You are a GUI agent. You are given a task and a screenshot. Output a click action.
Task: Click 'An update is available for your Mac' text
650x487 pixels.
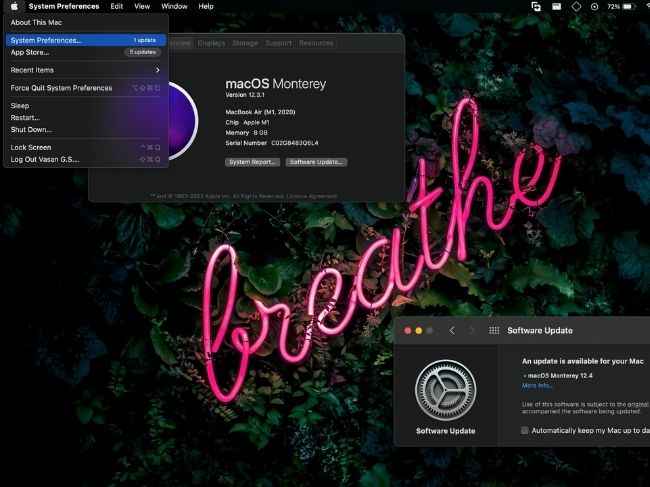(582, 361)
